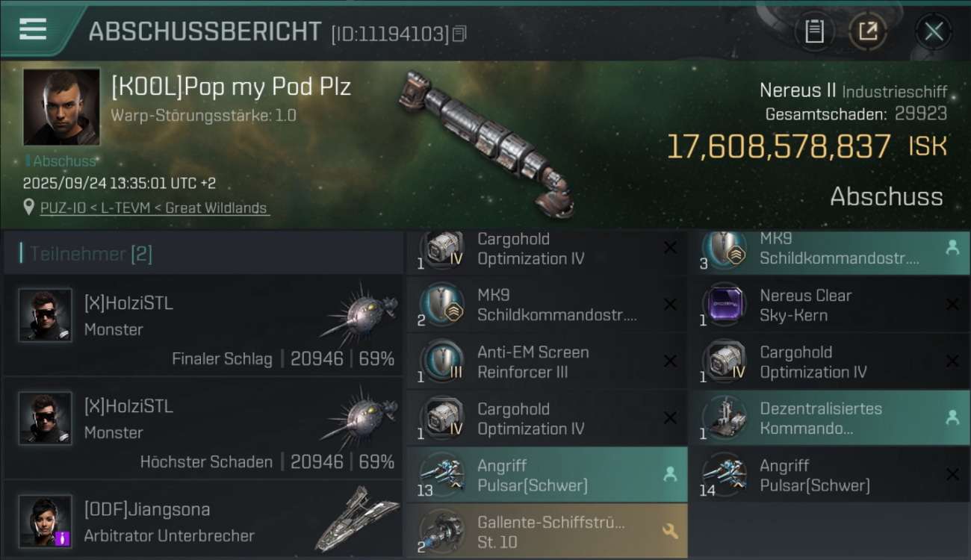The width and height of the screenshot is (971, 560).
Task: Open the clipboard report icon
Action: [814, 31]
